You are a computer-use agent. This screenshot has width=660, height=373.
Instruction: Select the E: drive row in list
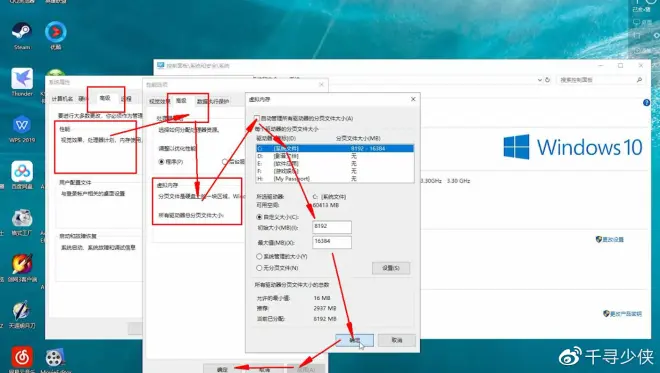(335, 163)
